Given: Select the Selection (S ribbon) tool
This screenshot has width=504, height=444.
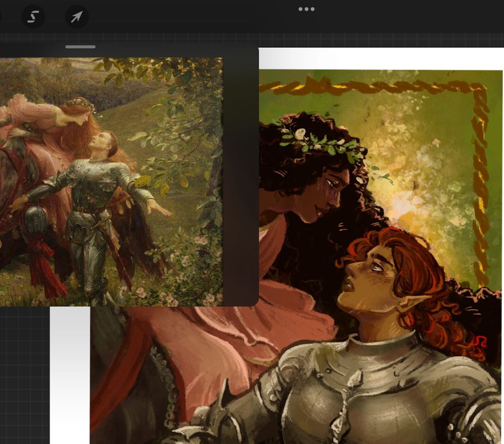Looking at the screenshot, I should click(x=33, y=17).
